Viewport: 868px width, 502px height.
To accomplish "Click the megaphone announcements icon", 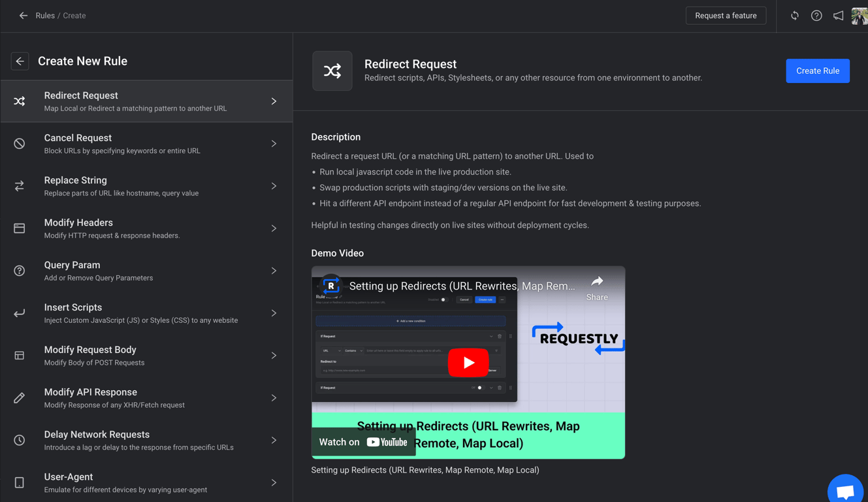I will pyautogui.click(x=838, y=16).
